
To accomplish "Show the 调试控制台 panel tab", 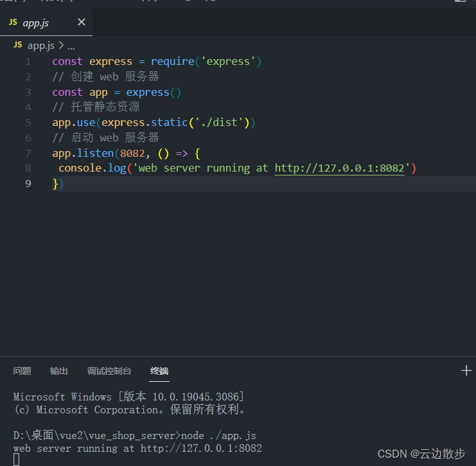I will (x=109, y=371).
